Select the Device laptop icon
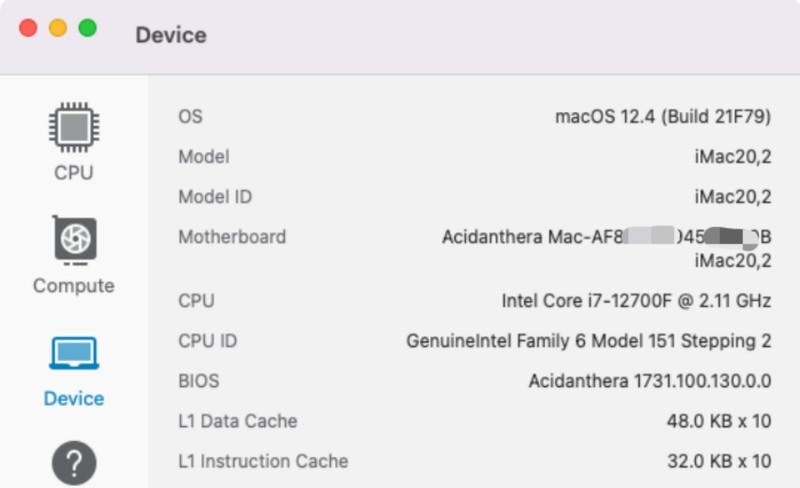Screen dimensions: 800x488 pyautogui.click(x=74, y=353)
